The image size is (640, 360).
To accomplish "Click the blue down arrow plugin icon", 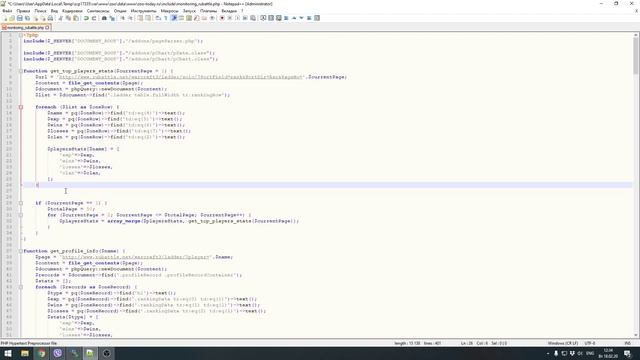I will tap(301, 18).
